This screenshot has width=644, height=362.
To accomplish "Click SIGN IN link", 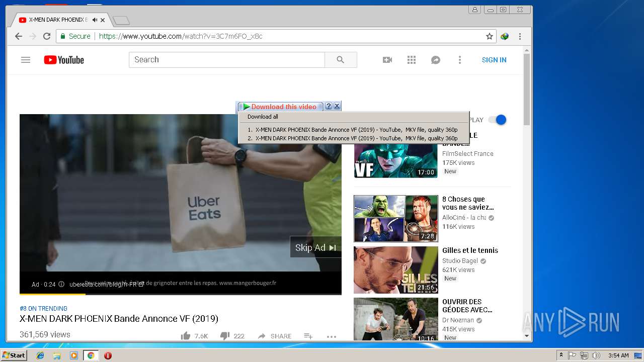I will point(494,60).
